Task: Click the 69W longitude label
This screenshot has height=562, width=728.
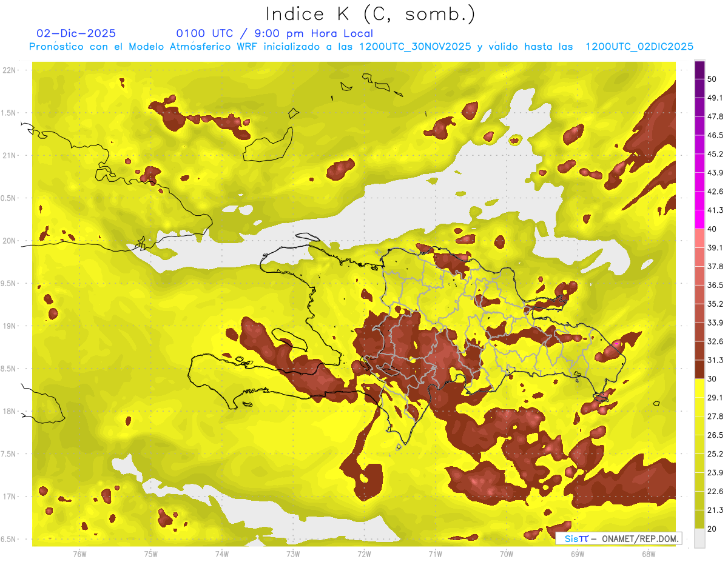Action: 577,554
